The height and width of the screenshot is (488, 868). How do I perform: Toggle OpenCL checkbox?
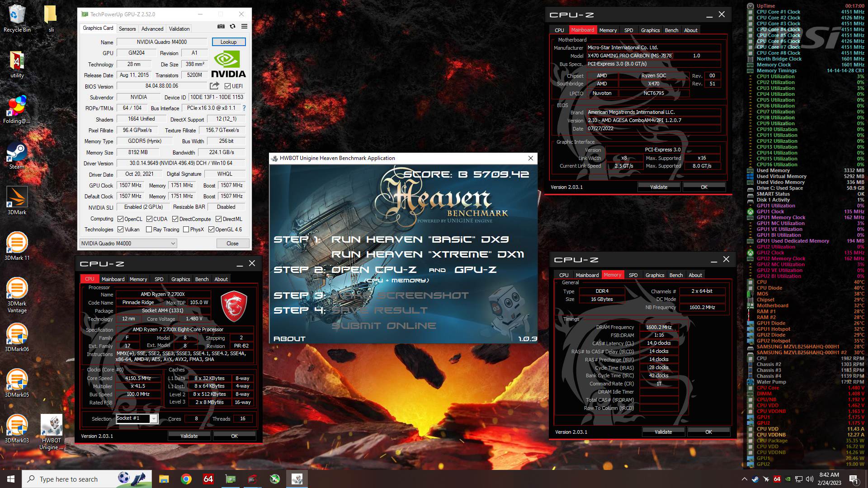tap(120, 219)
